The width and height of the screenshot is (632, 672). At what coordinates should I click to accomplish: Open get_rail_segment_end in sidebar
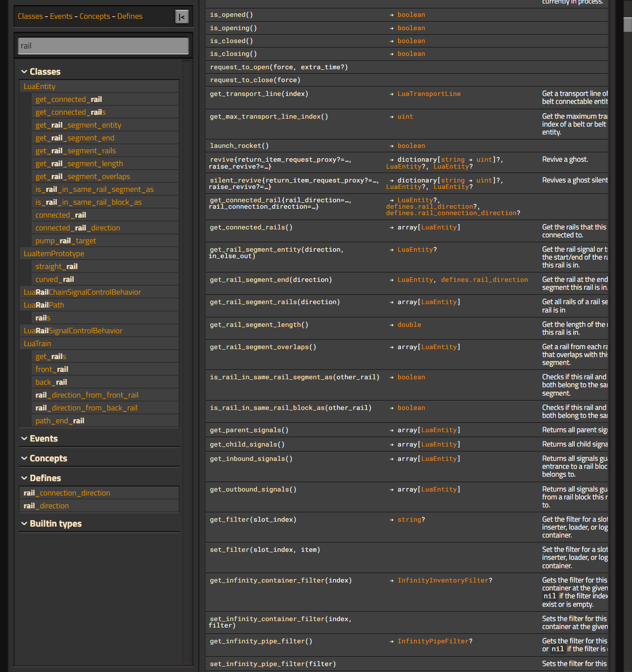pyautogui.click(x=75, y=138)
